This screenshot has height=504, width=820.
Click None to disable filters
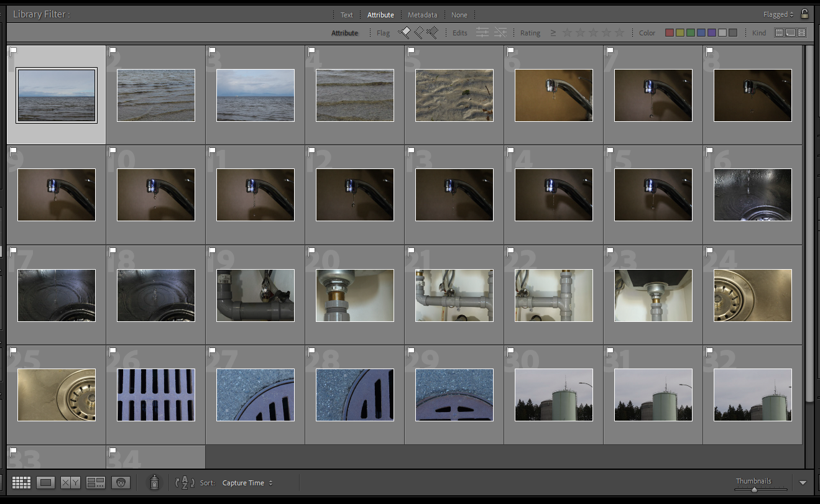click(459, 15)
